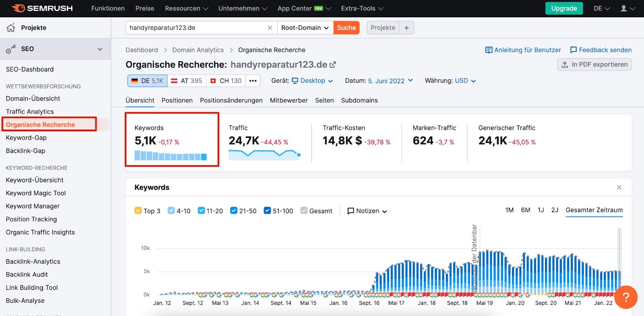The image size is (644, 316).
Task: Switch to the Seiten tab
Action: pyautogui.click(x=324, y=101)
